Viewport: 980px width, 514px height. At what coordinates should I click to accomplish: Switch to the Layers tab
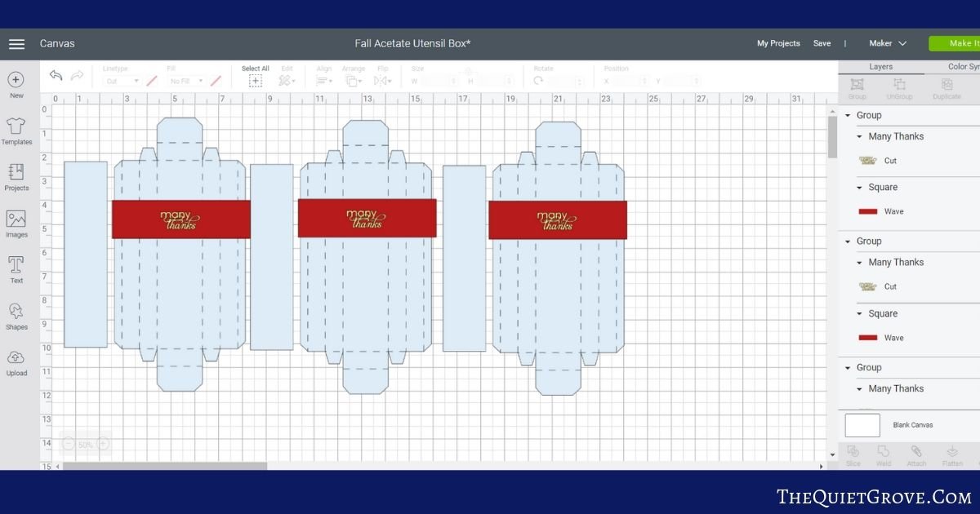pyautogui.click(x=881, y=67)
